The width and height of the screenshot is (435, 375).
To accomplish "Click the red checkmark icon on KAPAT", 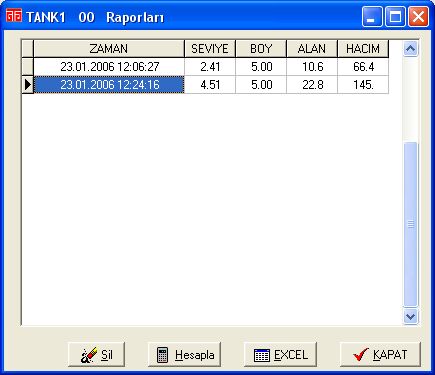I will coord(360,355).
